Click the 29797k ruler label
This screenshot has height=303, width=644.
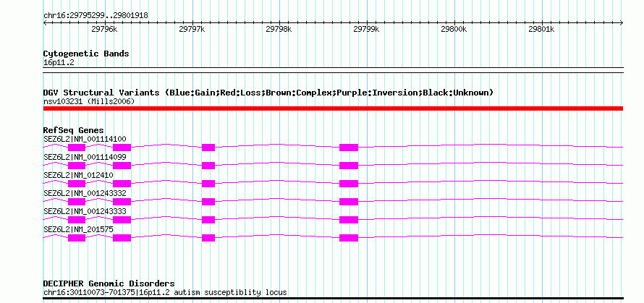pyautogui.click(x=192, y=29)
